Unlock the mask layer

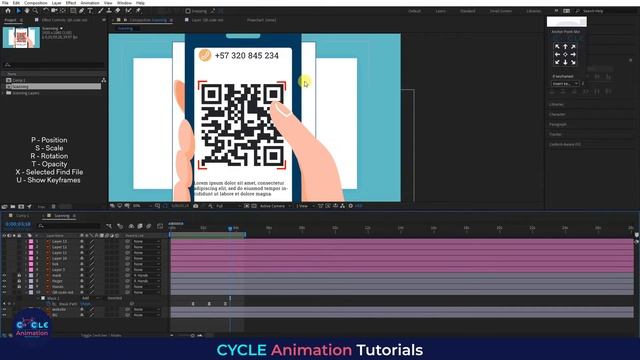19,276
